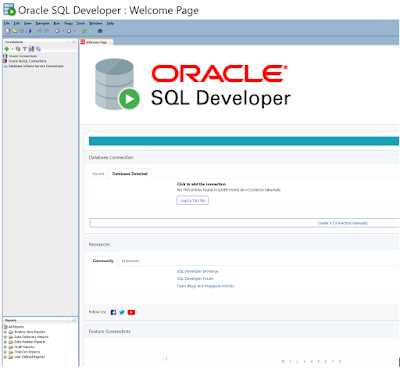The image size is (400, 370).
Task: Select the Welcome Page tab
Action: (x=96, y=42)
